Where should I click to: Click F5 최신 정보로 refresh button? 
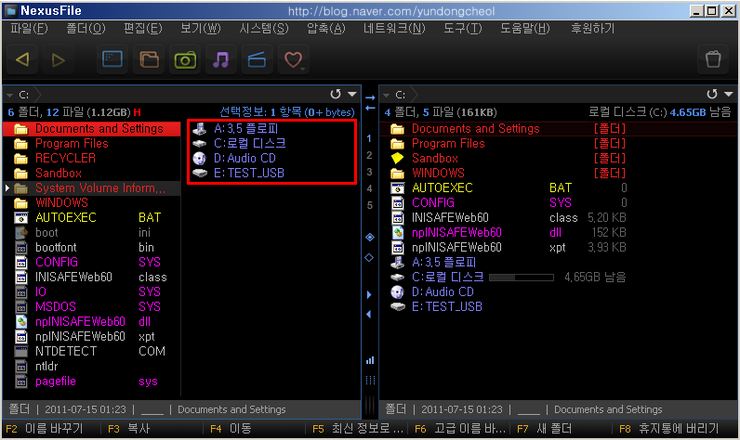pyautogui.click(x=358, y=429)
